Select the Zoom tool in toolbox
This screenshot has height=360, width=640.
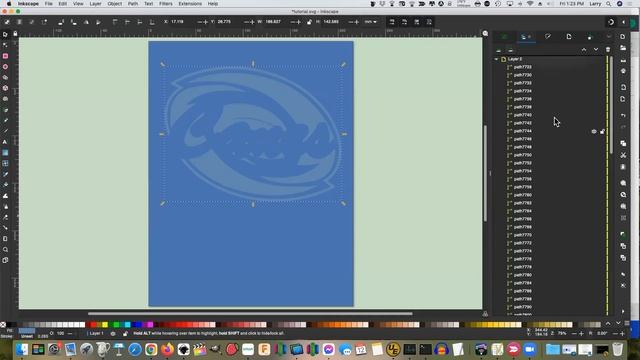point(5,249)
